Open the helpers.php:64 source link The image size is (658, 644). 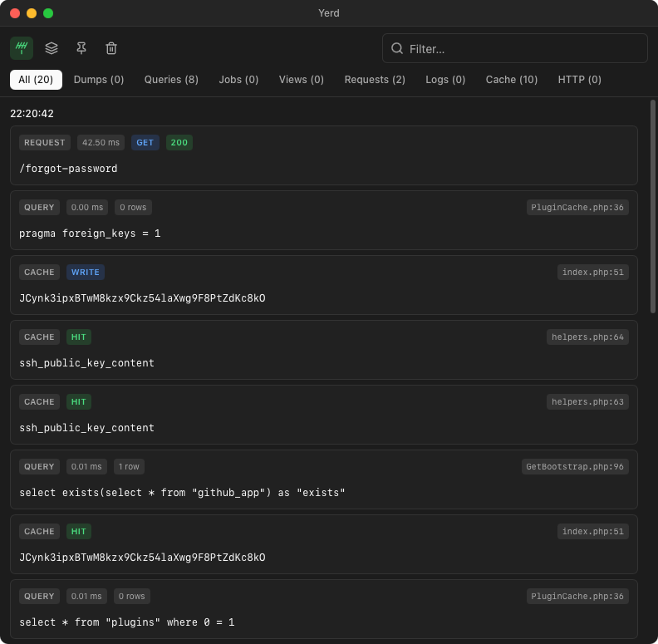click(x=587, y=337)
